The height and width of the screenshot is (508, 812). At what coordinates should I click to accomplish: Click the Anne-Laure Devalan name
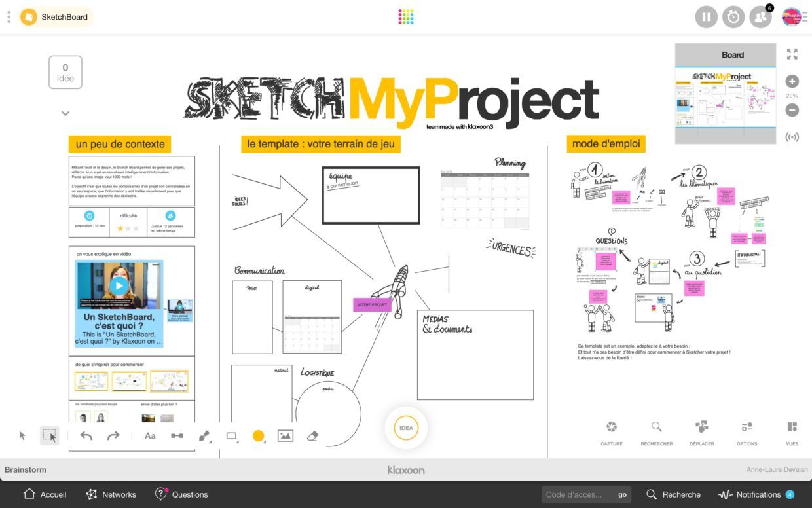(x=777, y=469)
